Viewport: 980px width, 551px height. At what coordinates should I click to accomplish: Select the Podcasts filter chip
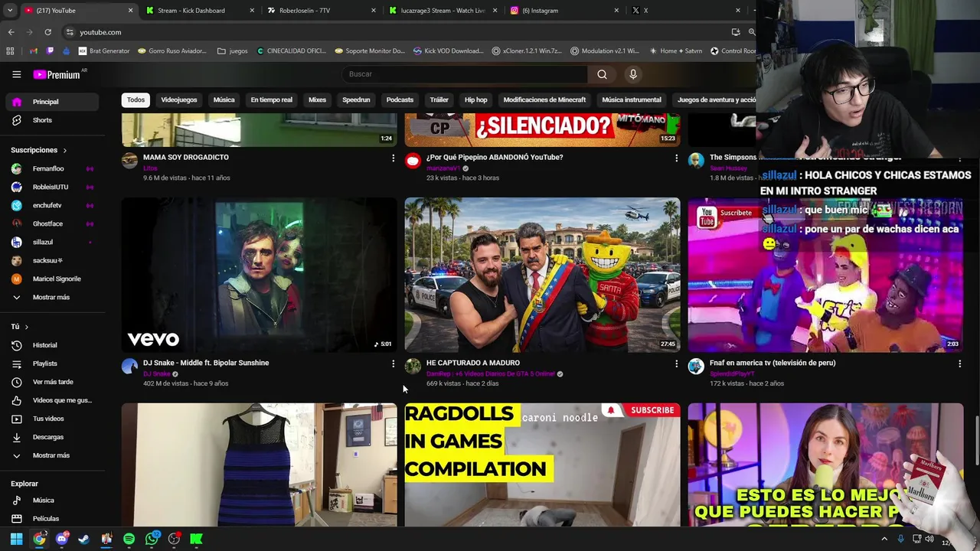[x=400, y=100]
